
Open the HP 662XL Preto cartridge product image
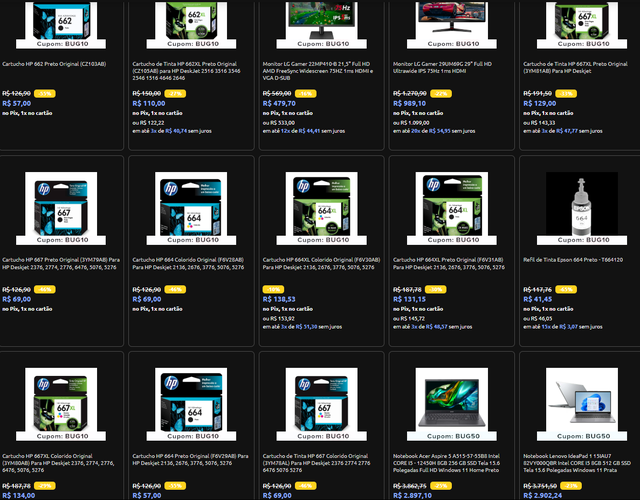[191, 24]
